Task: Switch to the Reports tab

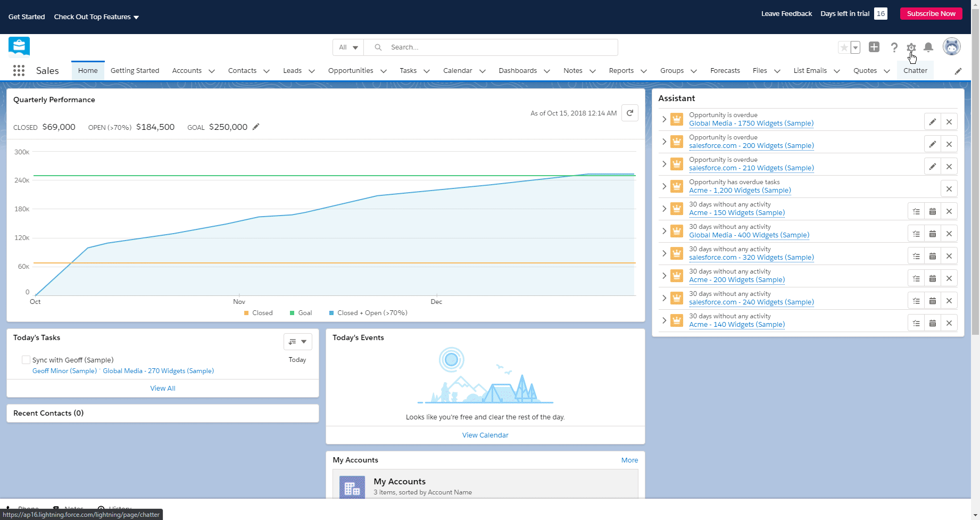Action: coord(621,70)
